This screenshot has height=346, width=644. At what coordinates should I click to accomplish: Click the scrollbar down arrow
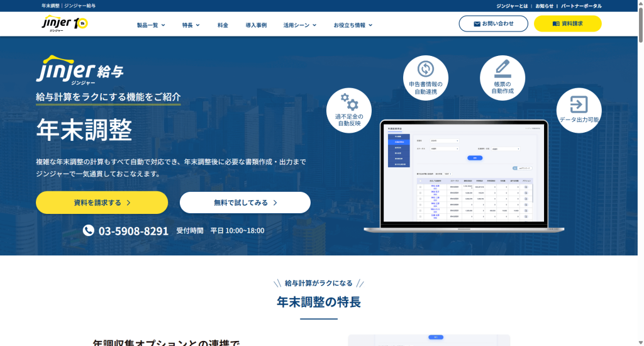coord(640,343)
